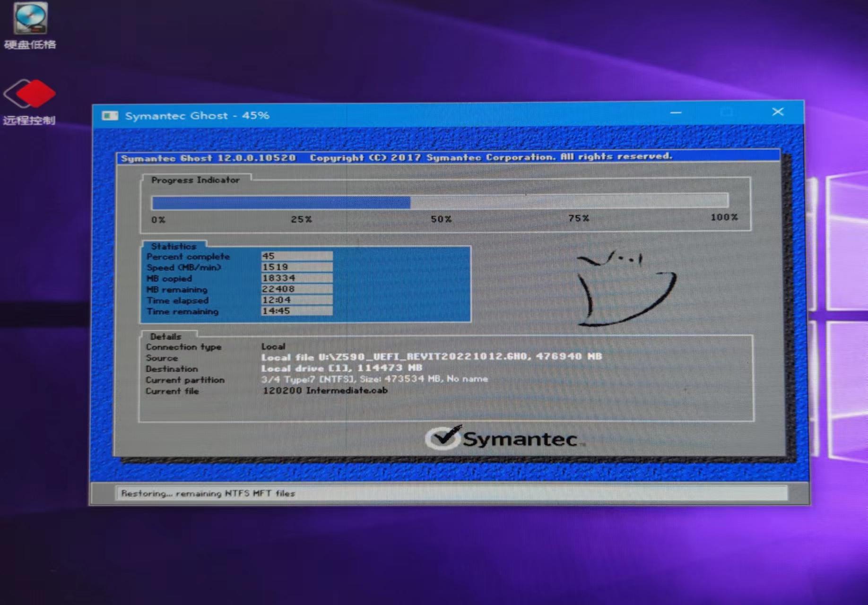Click the Time remaining value 14:45
The image size is (868, 605).
(x=296, y=311)
